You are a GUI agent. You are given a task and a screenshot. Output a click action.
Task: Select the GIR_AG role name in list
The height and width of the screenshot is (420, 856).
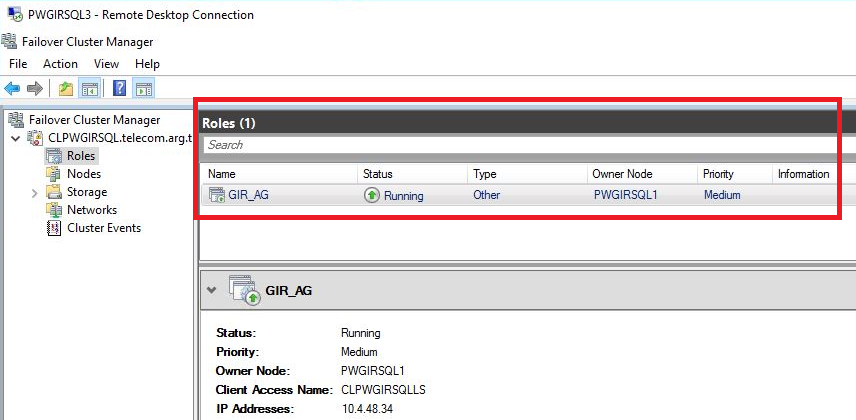coord(248,195)
